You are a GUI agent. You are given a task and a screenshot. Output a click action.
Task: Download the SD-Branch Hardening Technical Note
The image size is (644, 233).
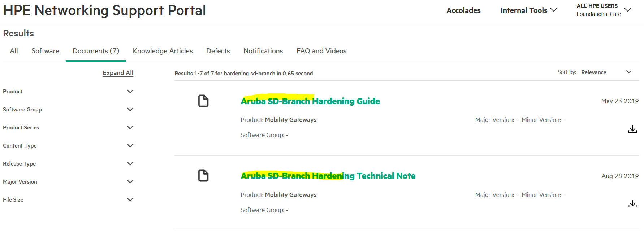pyautogui.click(x=632, y=204)
